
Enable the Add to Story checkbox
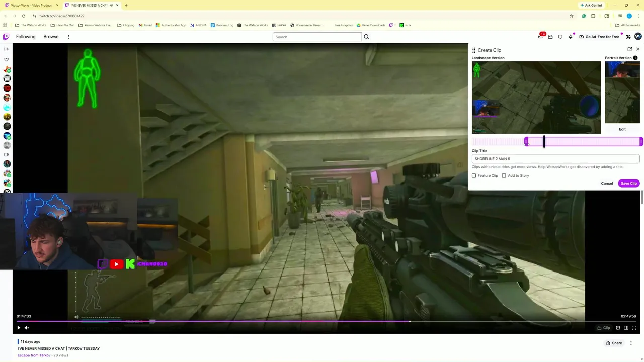pyautogui.click(x=504, y=175)
